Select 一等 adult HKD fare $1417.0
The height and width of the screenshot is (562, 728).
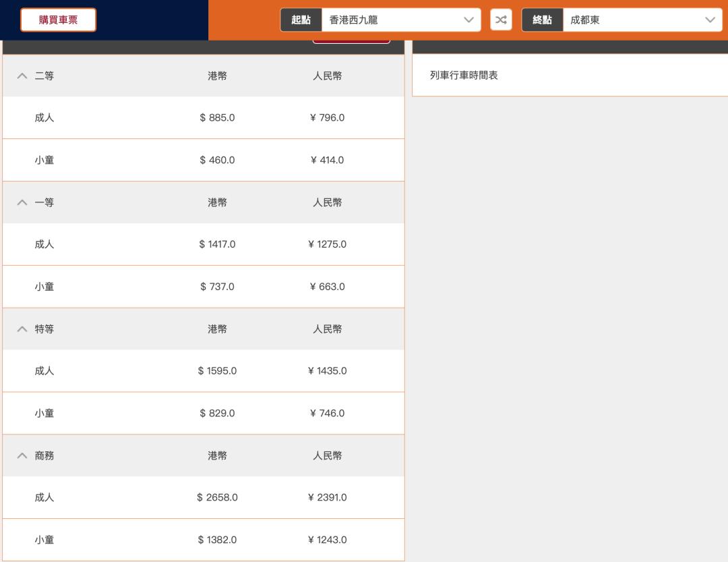coord(217,244)
